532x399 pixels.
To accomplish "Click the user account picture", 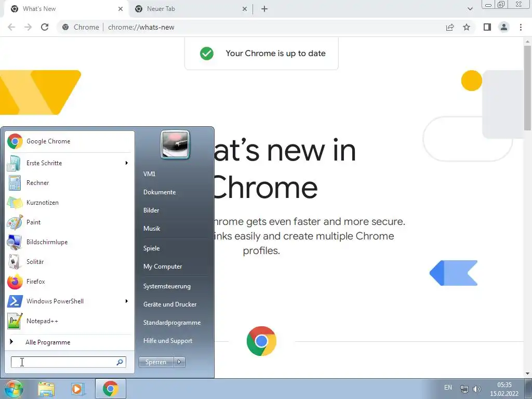I will click(x=175, y=144).
